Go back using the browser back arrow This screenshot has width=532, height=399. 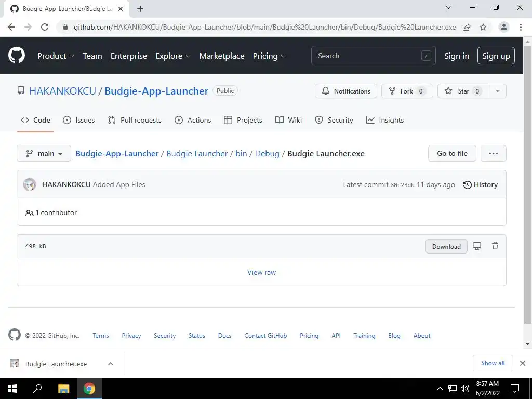[x=11, y=27]
